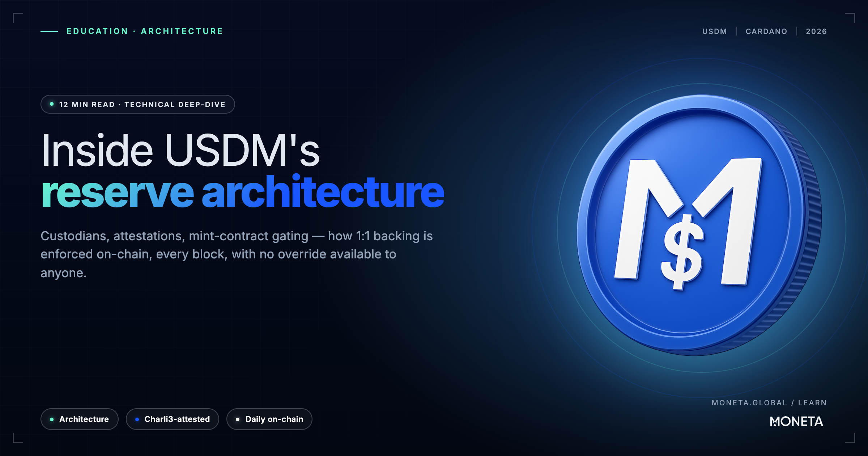This screenshot has height=456, width=868.
Task: Click the Custodians, attestations subtitle paragraph
Action: click(x=237, y=254)
